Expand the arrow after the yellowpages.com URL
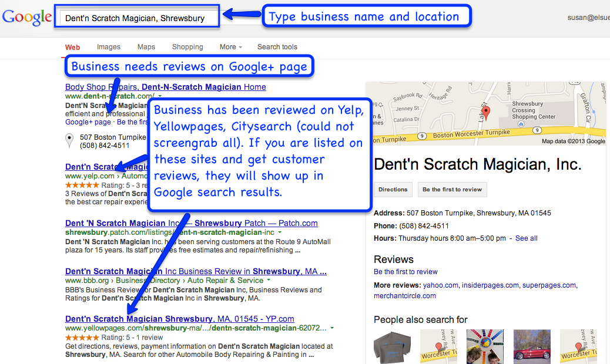This screenshot has height=364, width=610. click(332, 328)
